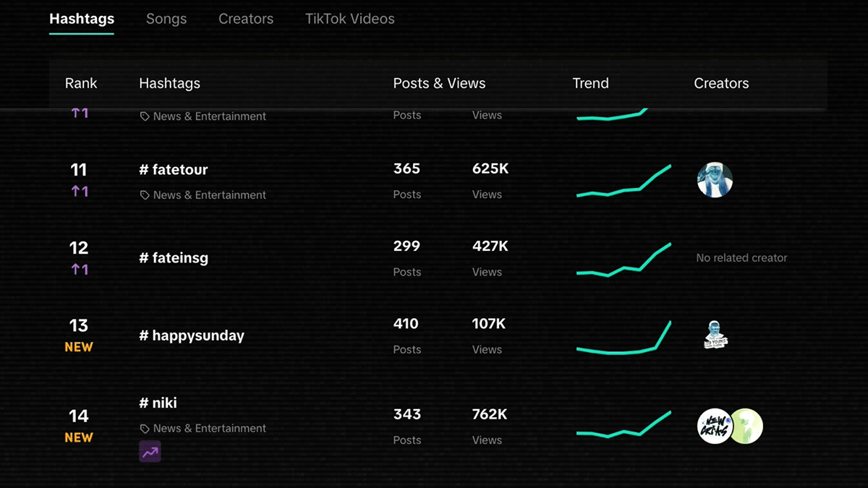This screenshot has height=488, width=868.
Task: Click the green creator avatar for niki
Action: pos(746,426)
